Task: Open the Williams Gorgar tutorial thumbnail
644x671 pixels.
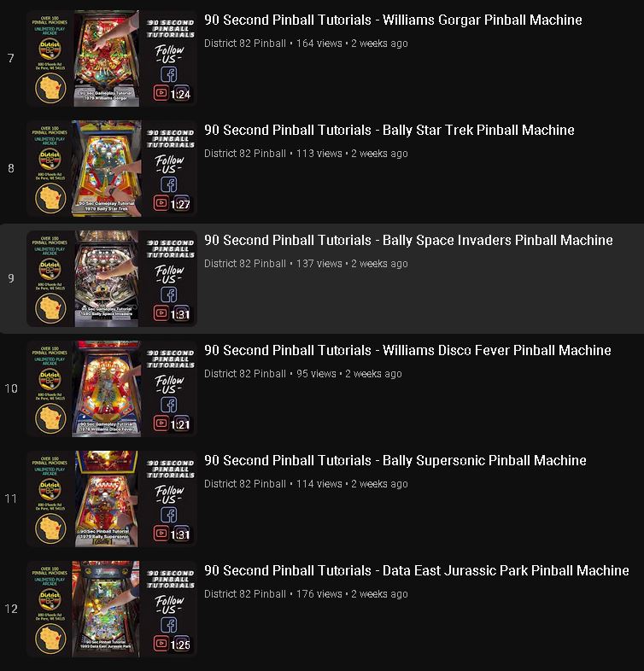Action: (x=112, y=58)
